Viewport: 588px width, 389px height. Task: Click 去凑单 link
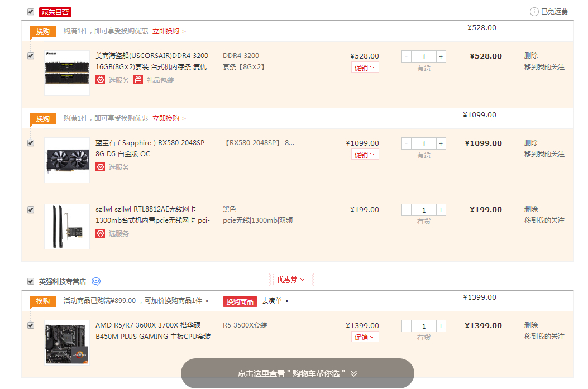tap(275, 301)
